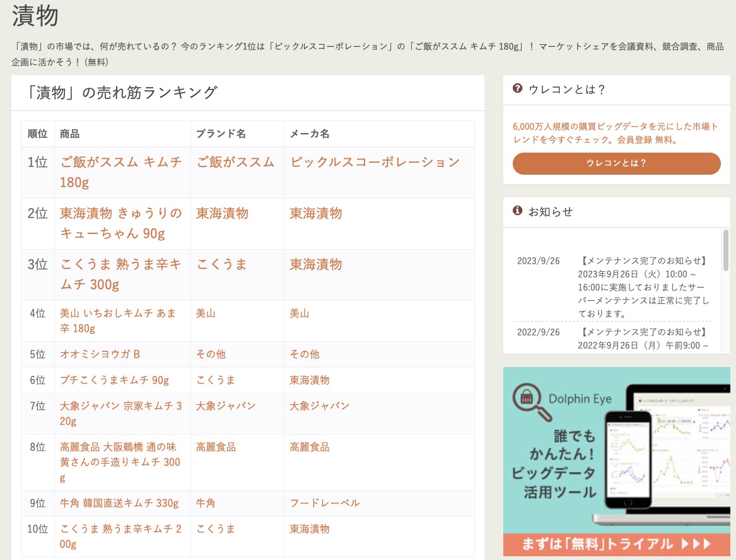Click the question mark icon beside ウレコンとは？
The image size is (736, 560).
pyautogui.click(x=518, y=89)
